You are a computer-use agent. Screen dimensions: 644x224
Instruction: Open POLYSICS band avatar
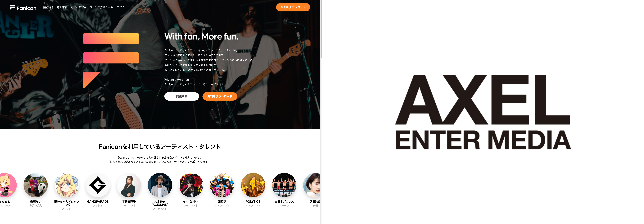click(x=253, y=185)
